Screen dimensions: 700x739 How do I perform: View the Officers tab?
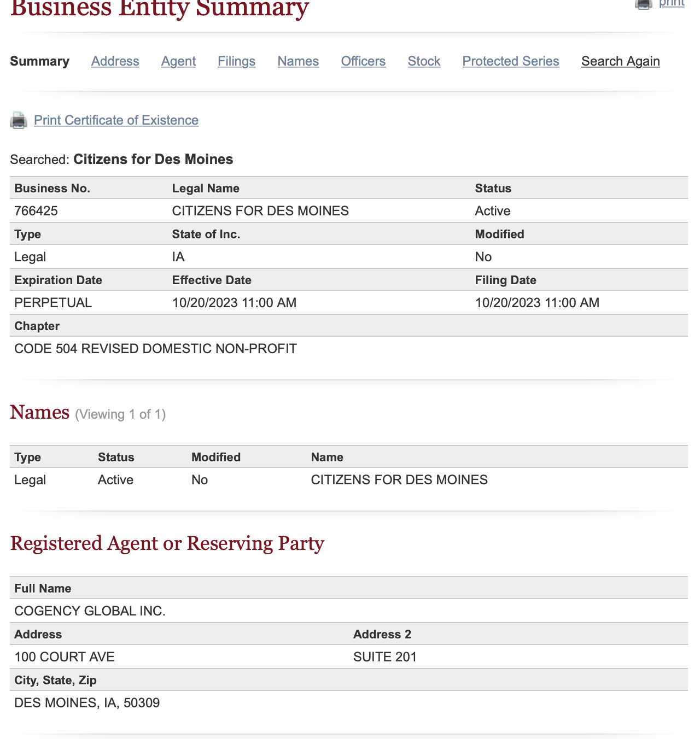(363, 61)
